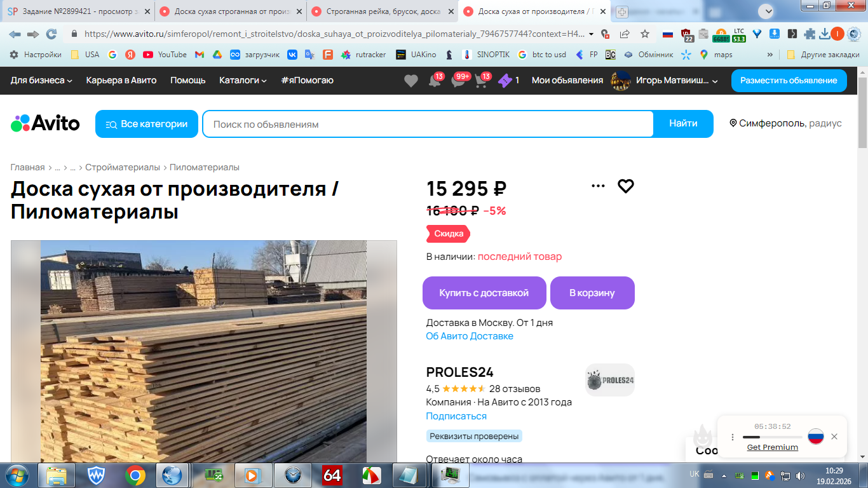Show hidden system tray icons
The height and width of the screenshot is (488, 868).
(x=724, y=475)
